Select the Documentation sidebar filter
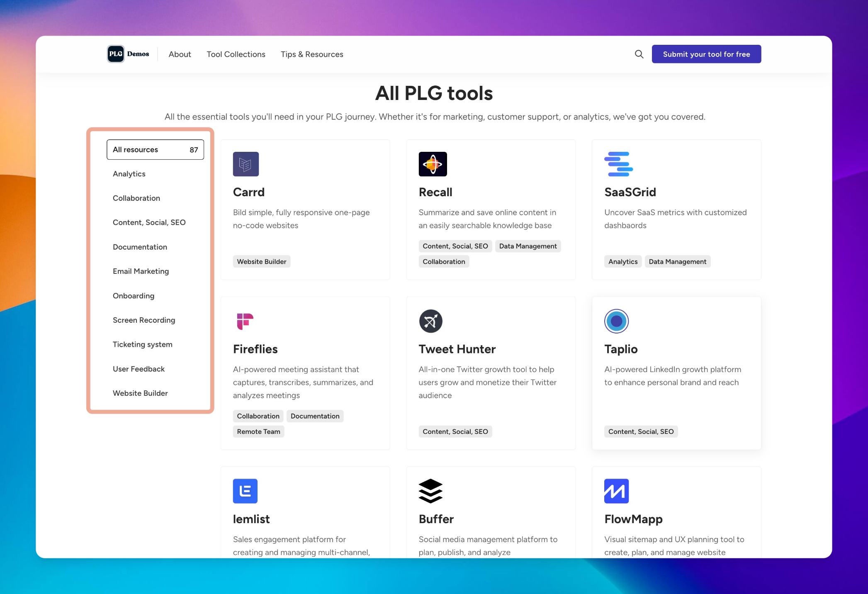 pos(140,247)
